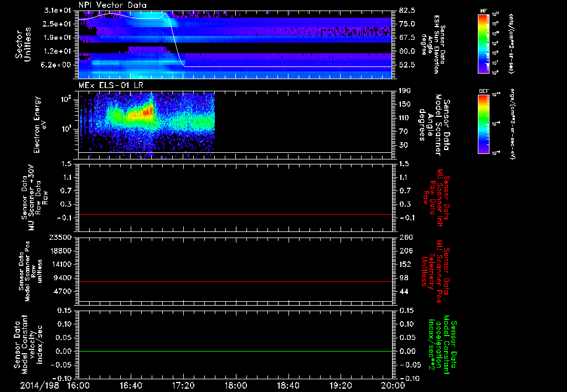Click the 190 scanner angle tick value

pos(406,91)
